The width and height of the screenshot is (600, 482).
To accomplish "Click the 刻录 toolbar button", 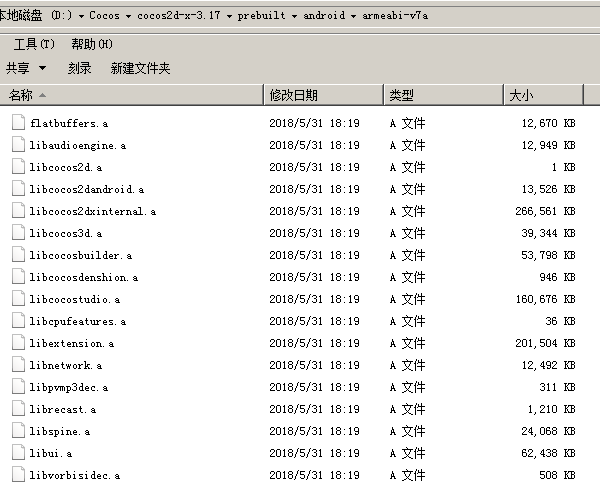I will point(80,68).
